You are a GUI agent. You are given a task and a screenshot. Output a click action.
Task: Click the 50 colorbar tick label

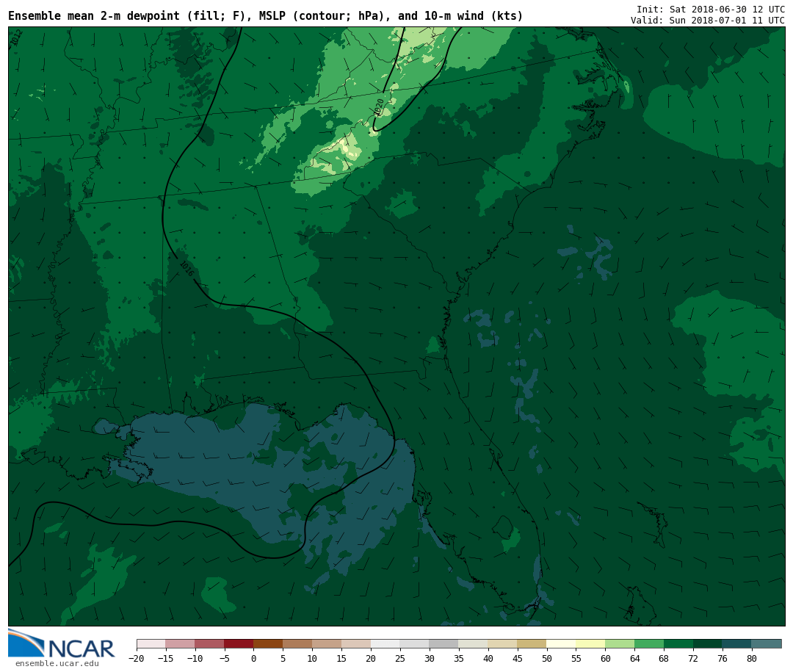point(547,658)
